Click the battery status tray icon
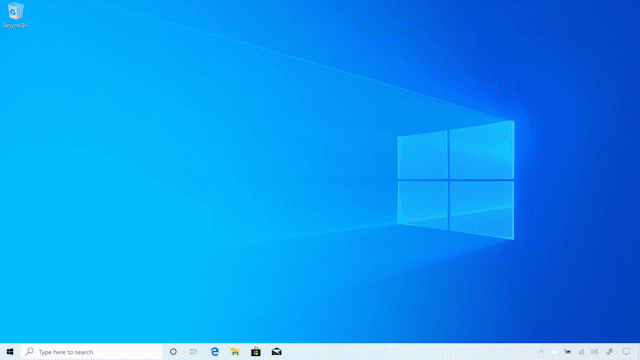Viewport: 640px width, 360px height. click(568, 351)
